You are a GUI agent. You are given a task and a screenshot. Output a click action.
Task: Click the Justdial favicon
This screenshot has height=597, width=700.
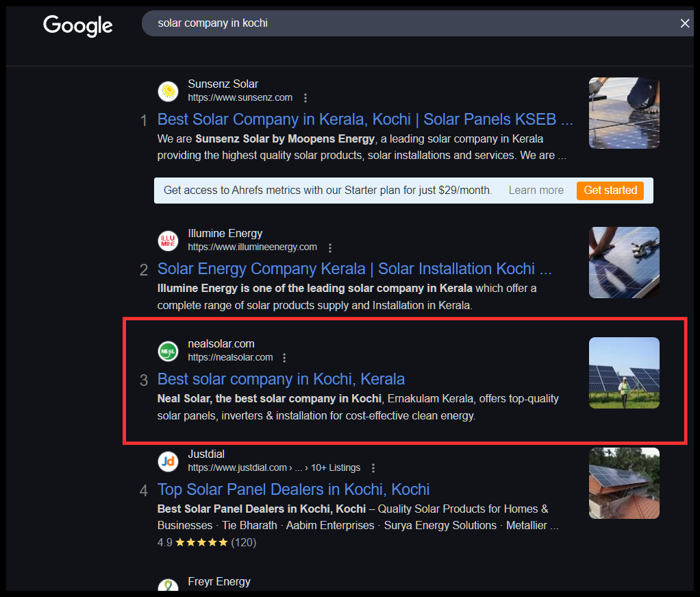(x=168, y=461)
